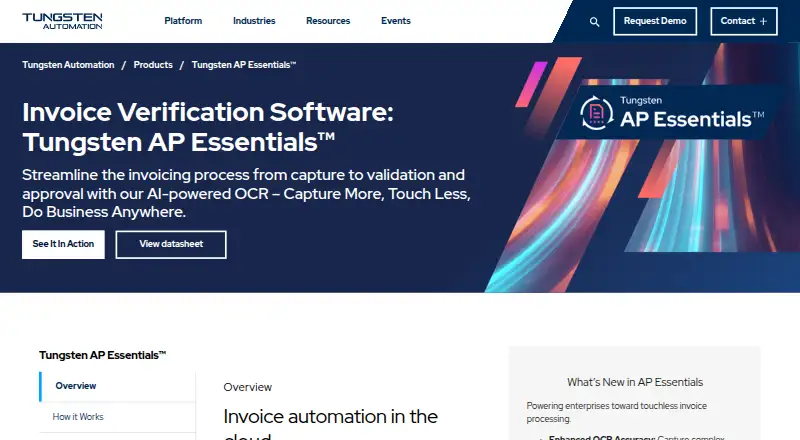This screenshot has width=800, height=440.
Task: Select the Overview sidebar tab
Action: point(117,386)
